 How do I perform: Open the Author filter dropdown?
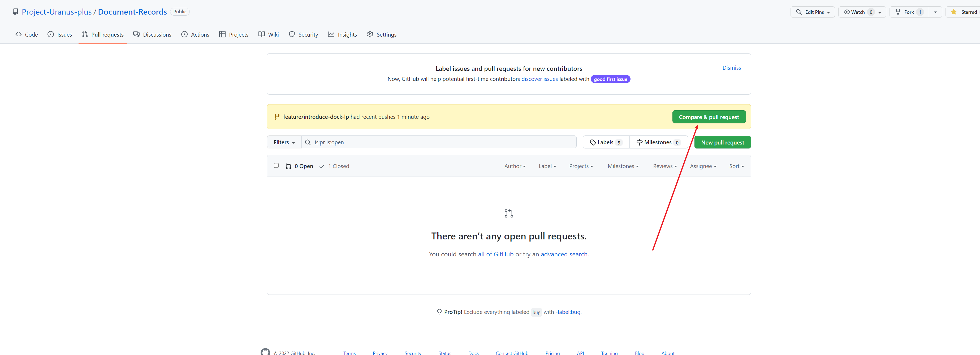(x=515, y=166)
